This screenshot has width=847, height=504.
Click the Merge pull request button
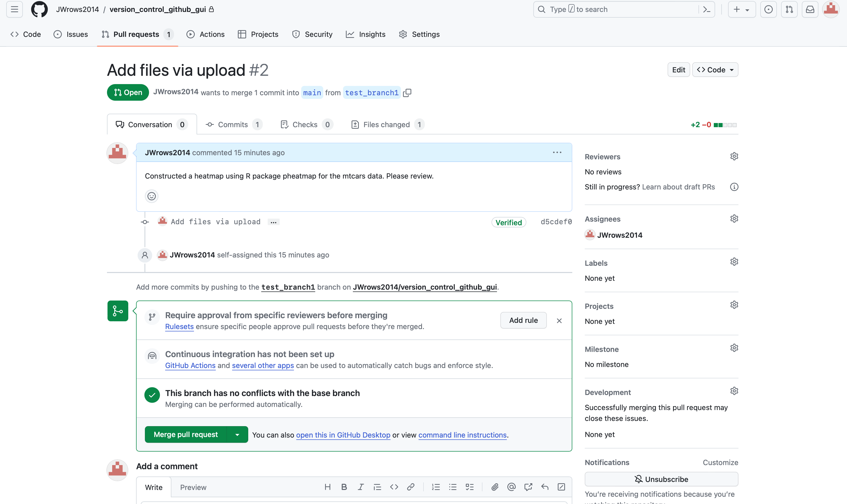(185, 435)
